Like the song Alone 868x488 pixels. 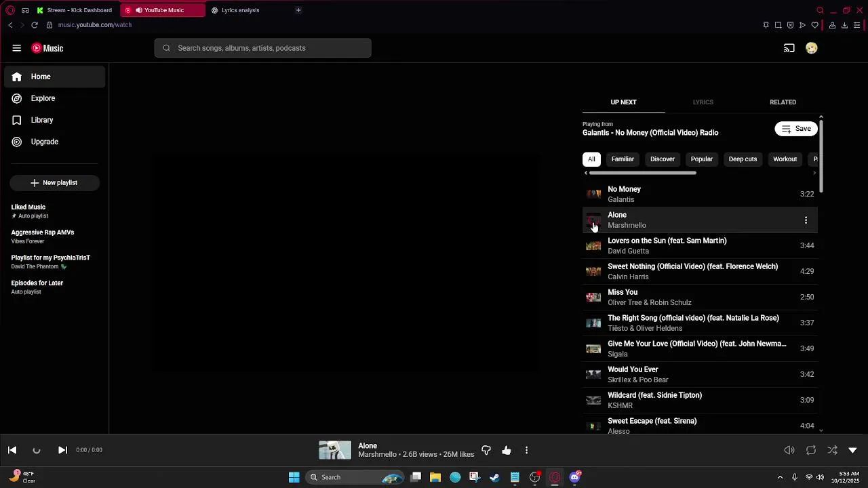[x=507, y=450]
